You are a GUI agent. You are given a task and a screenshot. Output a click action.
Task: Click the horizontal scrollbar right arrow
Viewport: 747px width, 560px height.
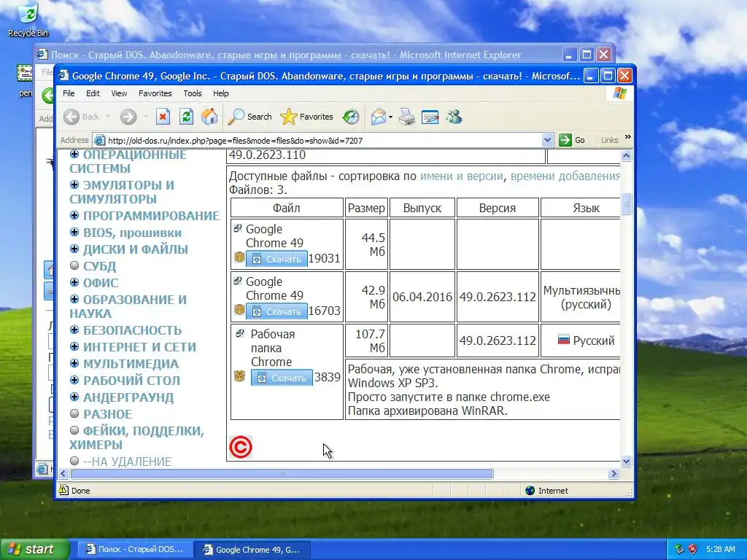pyautogui.click(x=614, y=474)
